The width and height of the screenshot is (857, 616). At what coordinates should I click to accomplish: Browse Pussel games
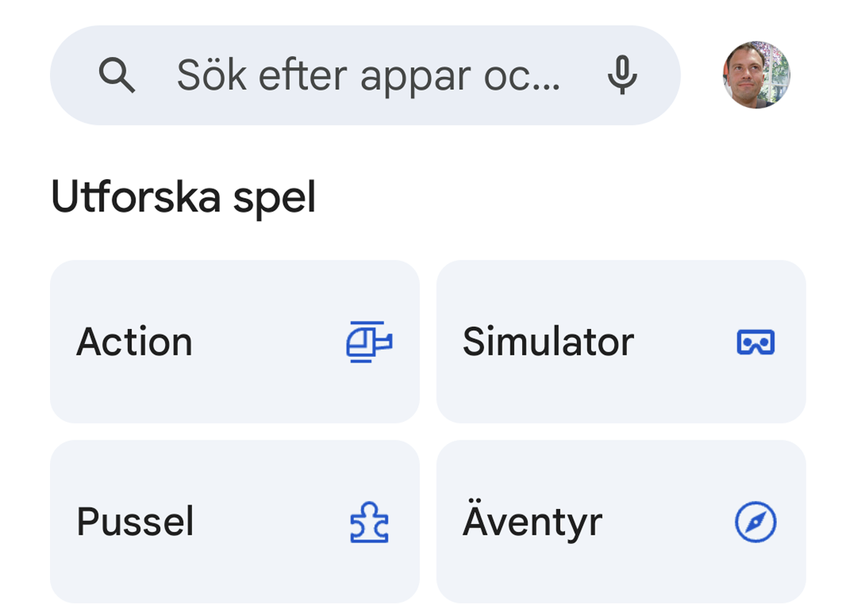tap(234, 521)
